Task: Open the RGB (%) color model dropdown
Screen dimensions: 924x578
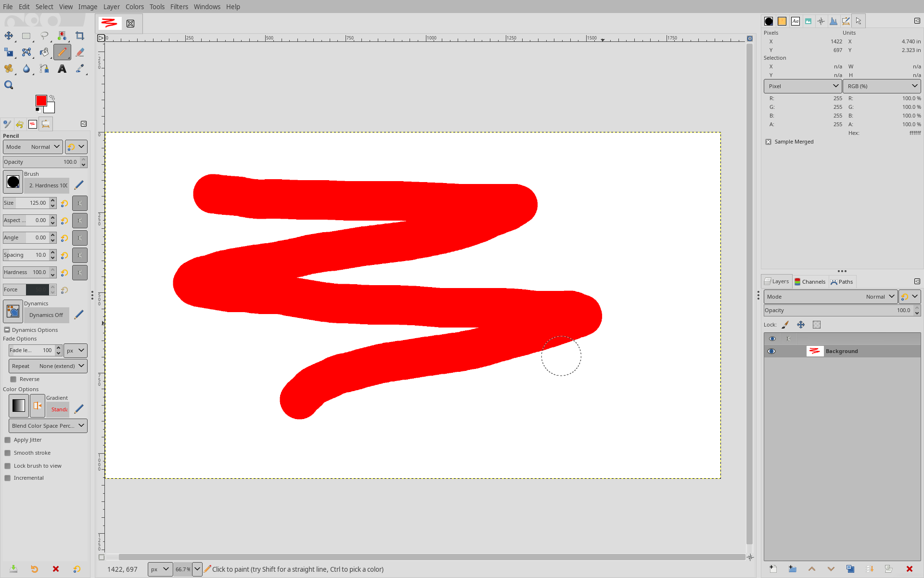Action: point(882,86)
